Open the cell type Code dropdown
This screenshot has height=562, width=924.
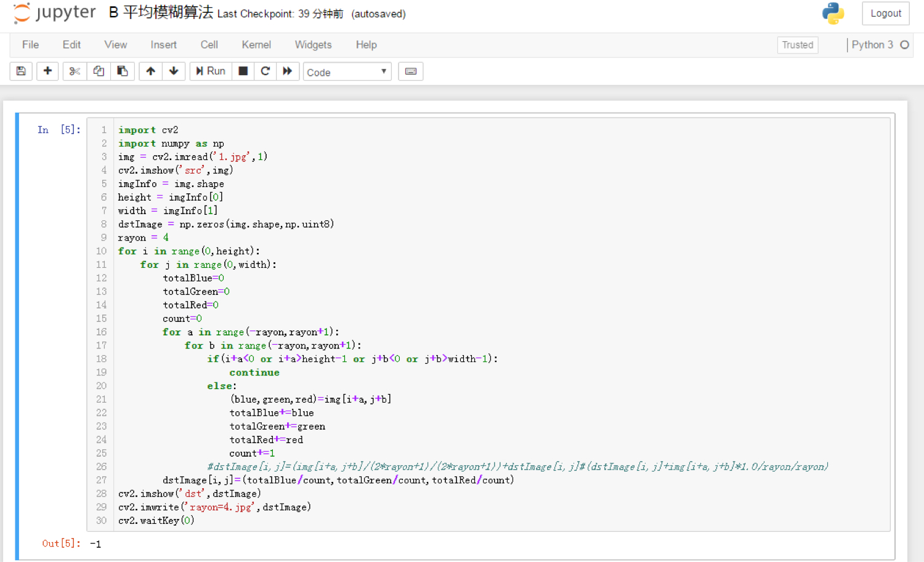pyautogui.click(x=347, y=72)
